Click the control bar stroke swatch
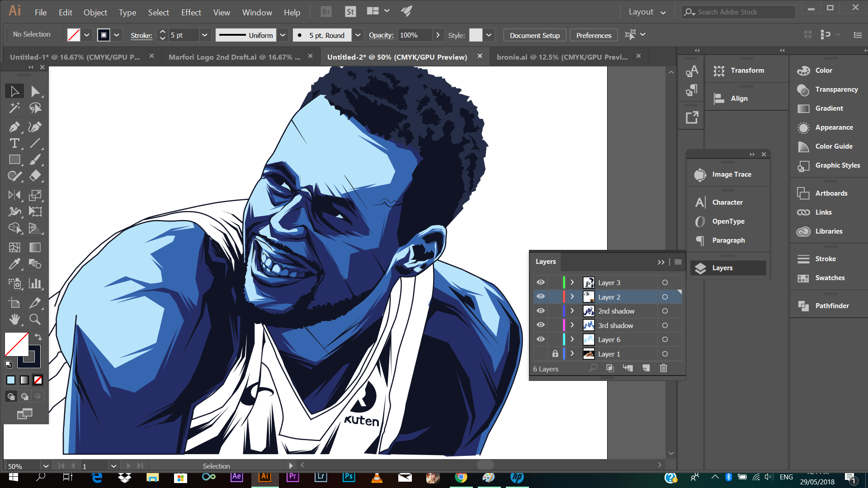This screenshot has width=868, height=488. point(104,35)
